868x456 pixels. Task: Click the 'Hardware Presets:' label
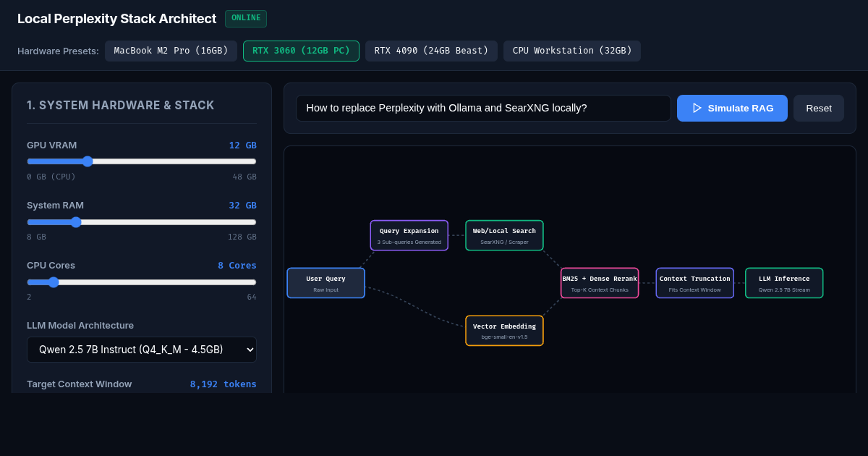point(58,51)
